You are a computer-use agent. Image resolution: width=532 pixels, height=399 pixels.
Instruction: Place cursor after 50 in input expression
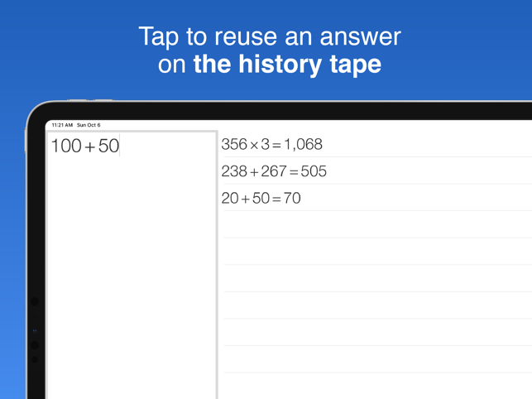coord(119,146)
